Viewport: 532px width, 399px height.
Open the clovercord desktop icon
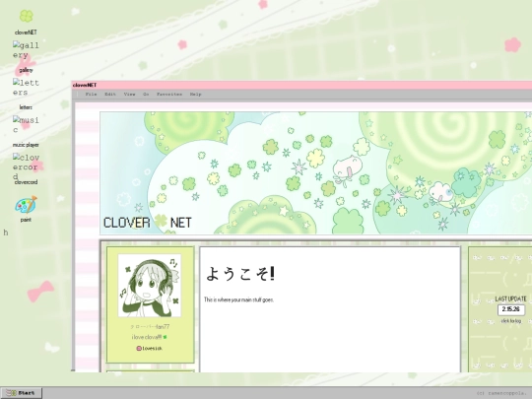[x=26, y=166]
